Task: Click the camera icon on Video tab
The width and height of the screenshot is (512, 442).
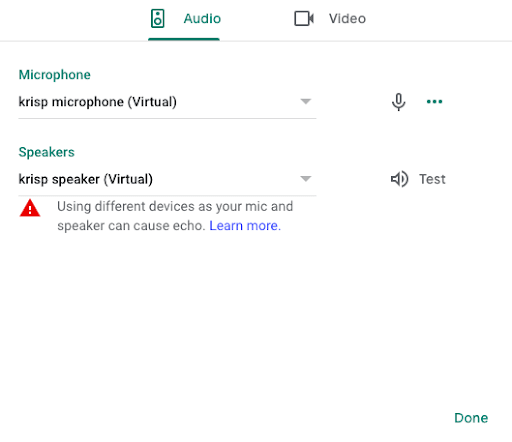Action: coord(304,18)
